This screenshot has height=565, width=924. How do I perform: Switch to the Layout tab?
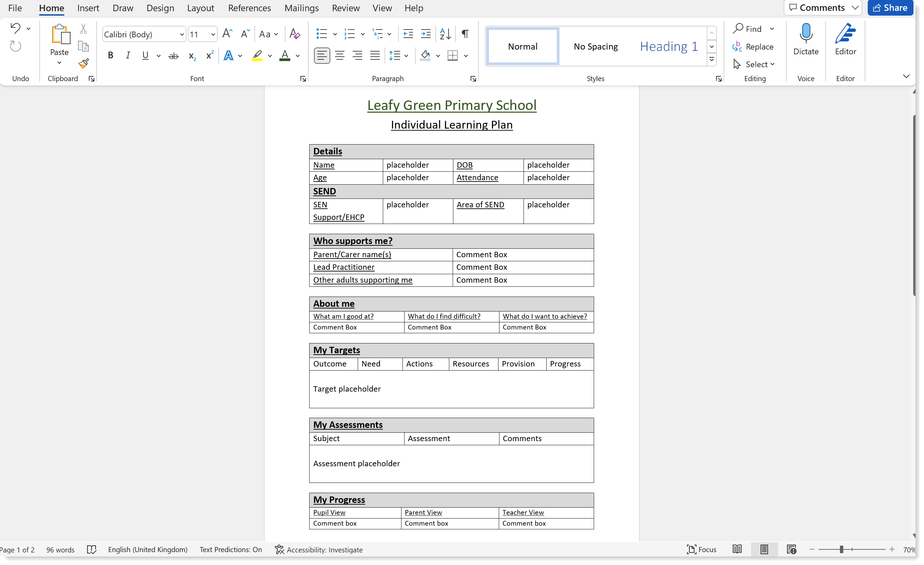coord(201,8)
